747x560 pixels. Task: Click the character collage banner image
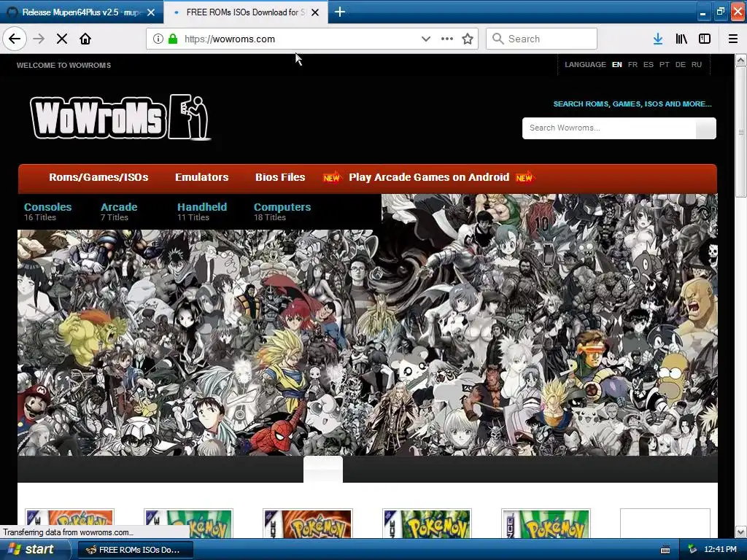[368, 324]
